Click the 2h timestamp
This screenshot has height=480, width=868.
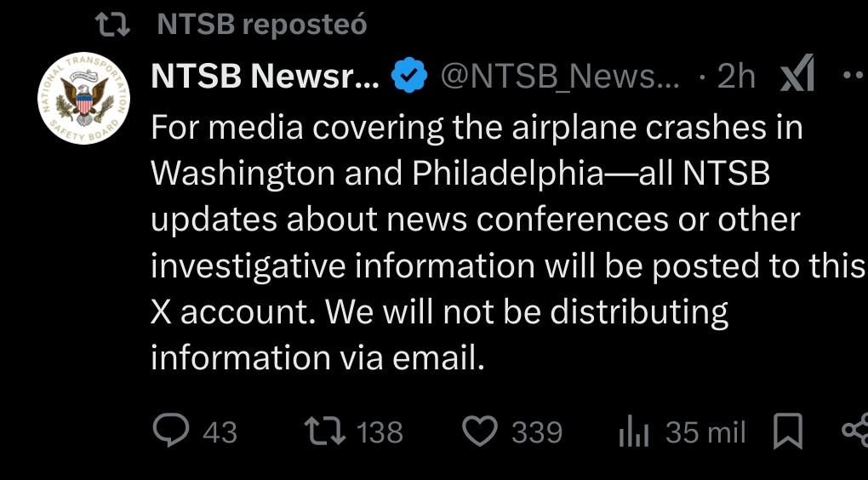[736, 77]
